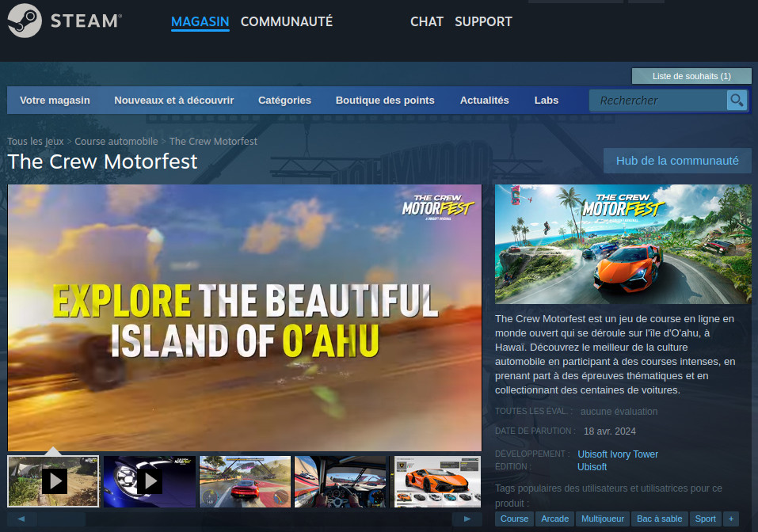Go back via Tous les jeux breadcrumb
758x532 pixels.
[35, 141]
